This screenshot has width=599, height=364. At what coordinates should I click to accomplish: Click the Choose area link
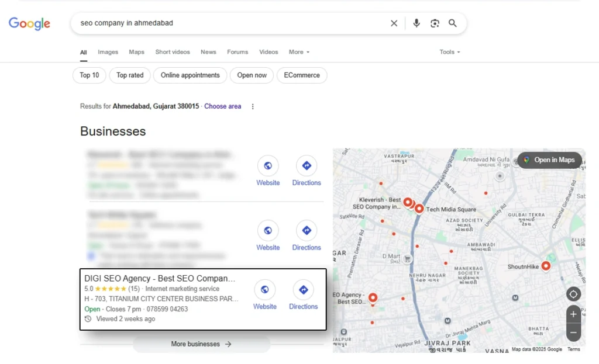pos(223,106)
